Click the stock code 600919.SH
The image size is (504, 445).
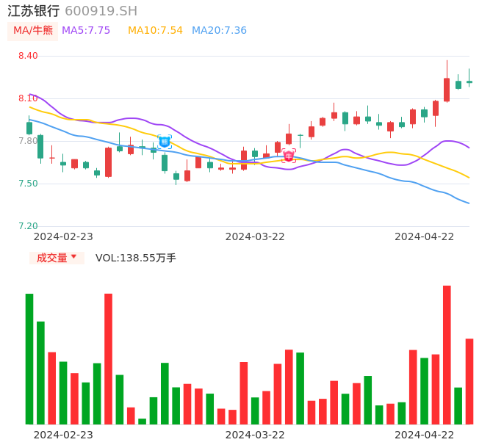click(x=101, y=11)
